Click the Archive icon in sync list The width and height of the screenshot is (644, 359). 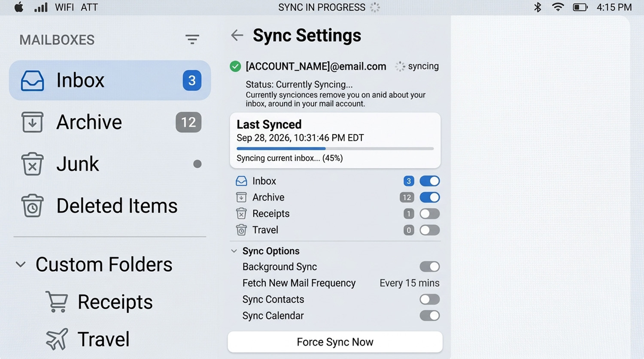click(x=241, y=197)
